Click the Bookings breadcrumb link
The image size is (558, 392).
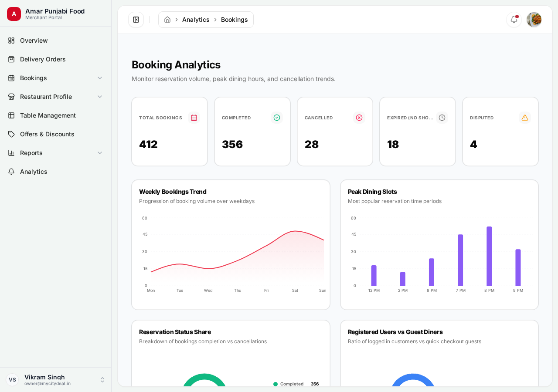(x=235, y=20)
